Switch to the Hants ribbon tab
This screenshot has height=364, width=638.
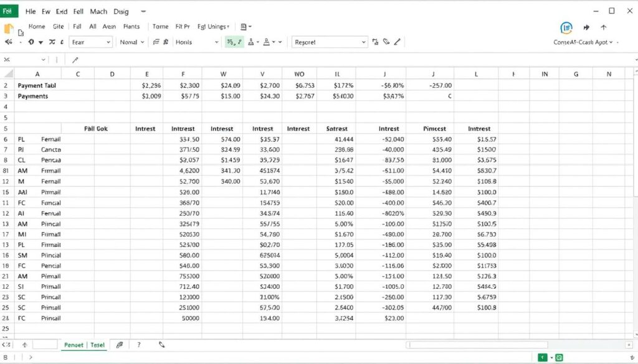click(131, 26)
